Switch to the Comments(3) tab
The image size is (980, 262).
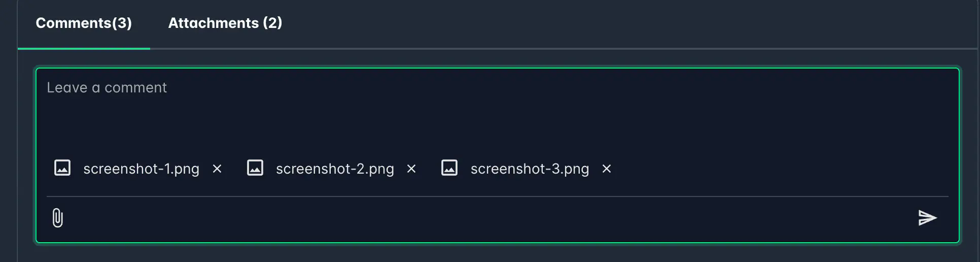click(84, 23)
